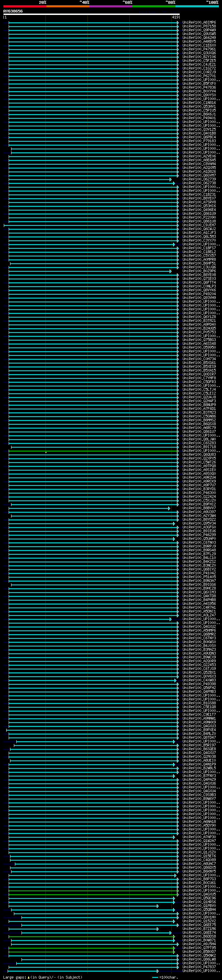Select the AV638656 query title
Image resolution: width=222 pixels, height=980 pixels.
tap(13, 11)
